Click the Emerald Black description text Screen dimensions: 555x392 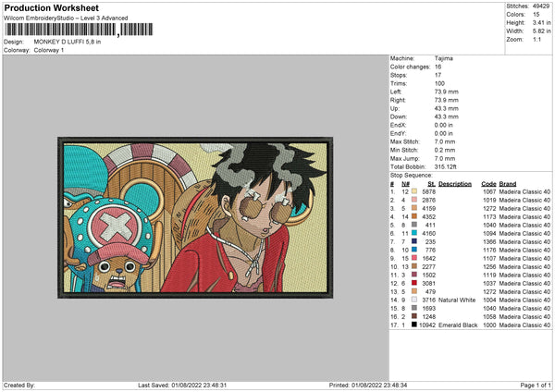click(x=458, y=325)
